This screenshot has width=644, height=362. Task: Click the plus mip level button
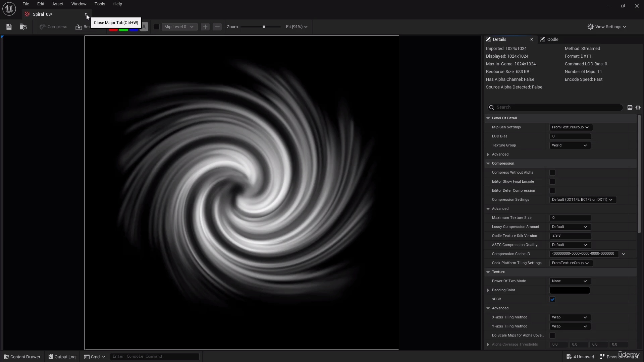point(205,27)
